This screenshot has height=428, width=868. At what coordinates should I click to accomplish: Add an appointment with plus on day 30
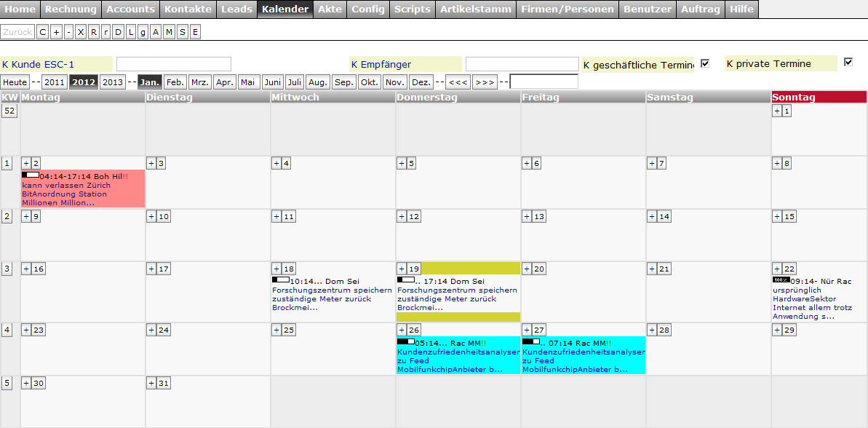(x=26, y=383)
